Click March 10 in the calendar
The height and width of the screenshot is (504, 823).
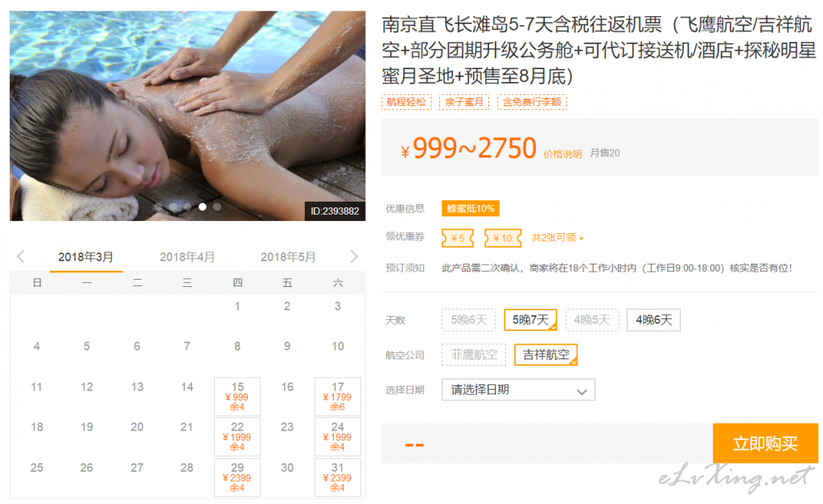pos(338,346)
